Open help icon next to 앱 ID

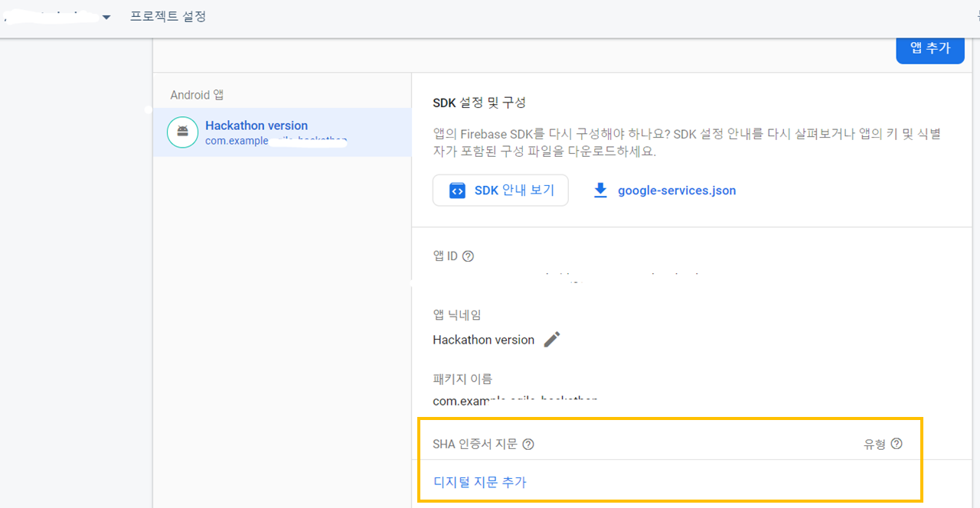point(469,256)
